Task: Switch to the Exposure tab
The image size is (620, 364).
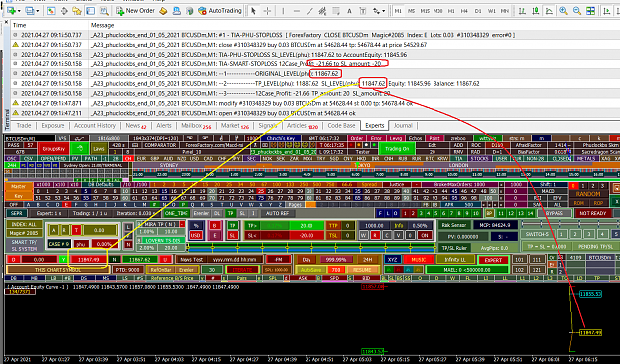Action: (53, 125)
